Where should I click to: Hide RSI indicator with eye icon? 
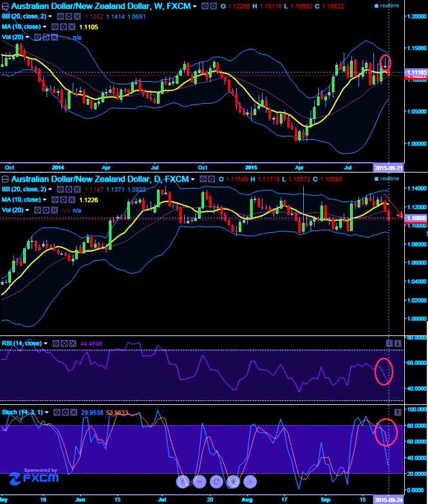[56, 344]
